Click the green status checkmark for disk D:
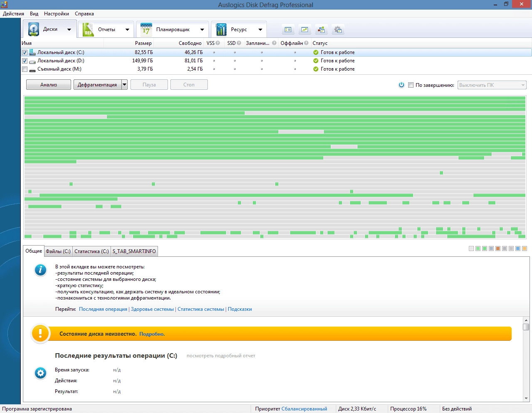 pos(316,61)
